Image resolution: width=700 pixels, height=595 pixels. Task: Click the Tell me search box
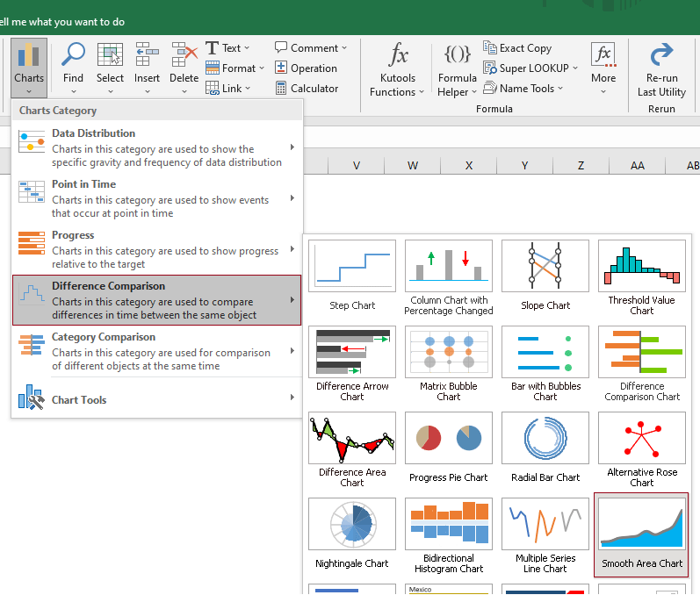[62, 22]
